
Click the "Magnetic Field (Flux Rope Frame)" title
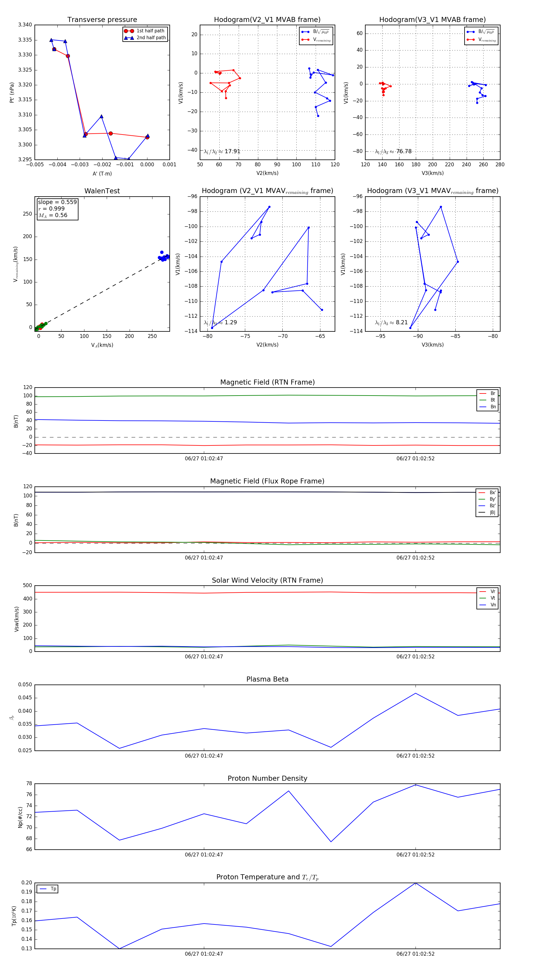(x=267, y=481)
